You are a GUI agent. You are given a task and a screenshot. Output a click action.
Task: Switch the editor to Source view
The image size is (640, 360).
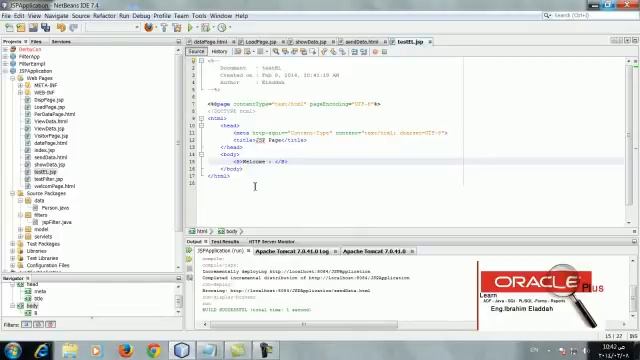196,52
